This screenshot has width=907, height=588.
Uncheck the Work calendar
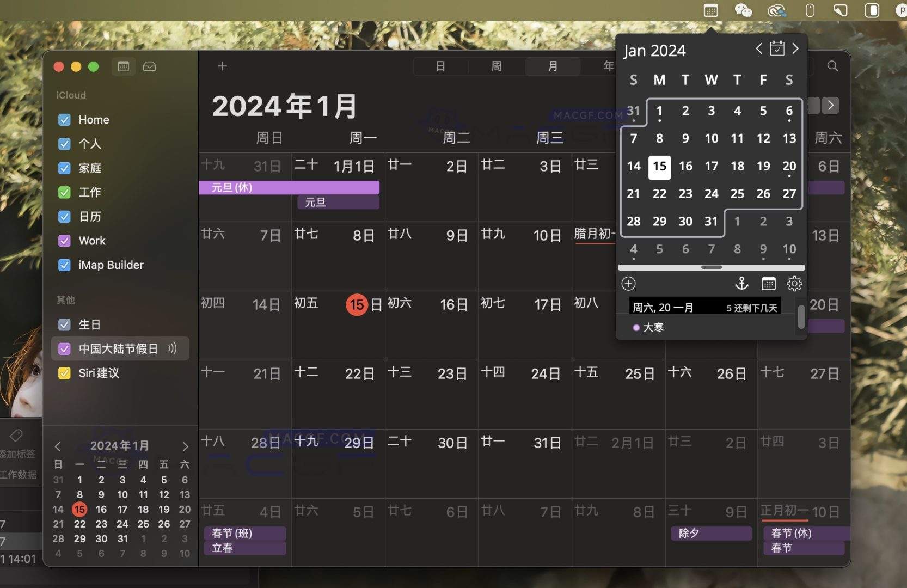coord(64,241)
